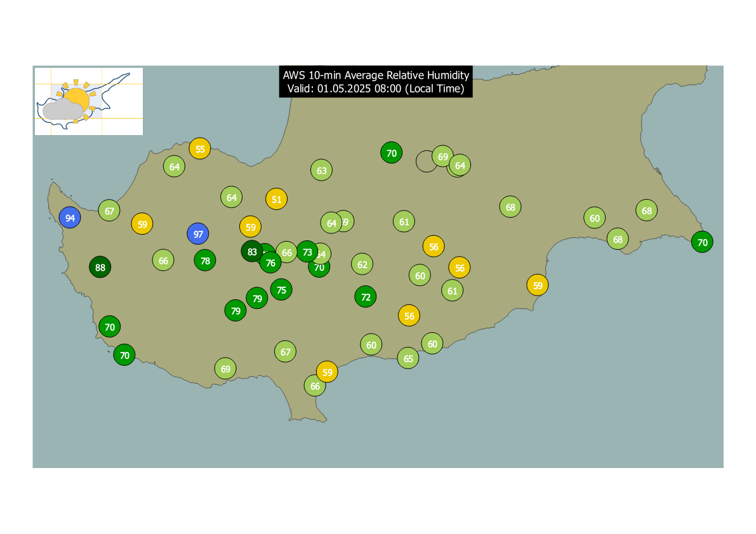Select the light green 62 station marker
The height and width of the screenshot is (534, 756).
coord(362,264)
